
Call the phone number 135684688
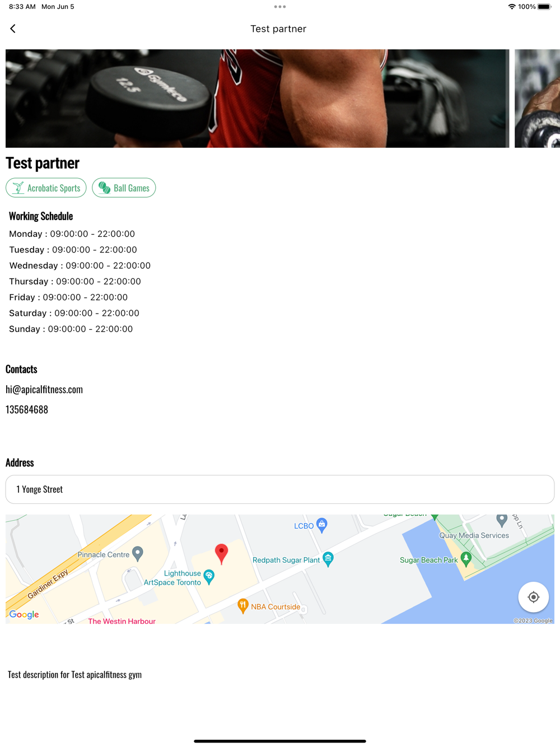tap(27, 409)
